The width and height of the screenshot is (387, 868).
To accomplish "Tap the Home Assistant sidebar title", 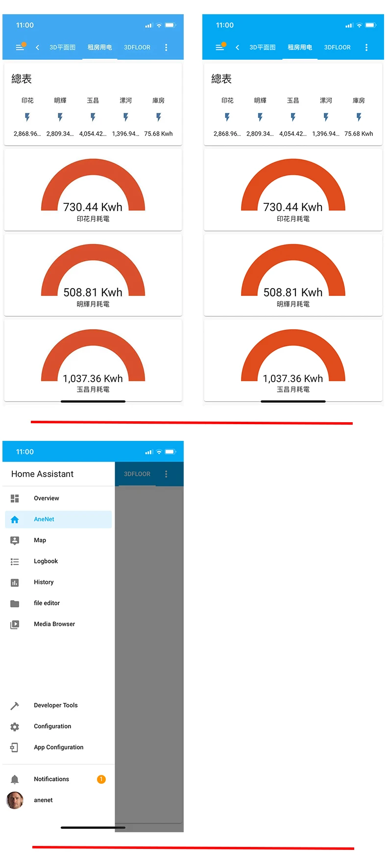I will (42, 474).
